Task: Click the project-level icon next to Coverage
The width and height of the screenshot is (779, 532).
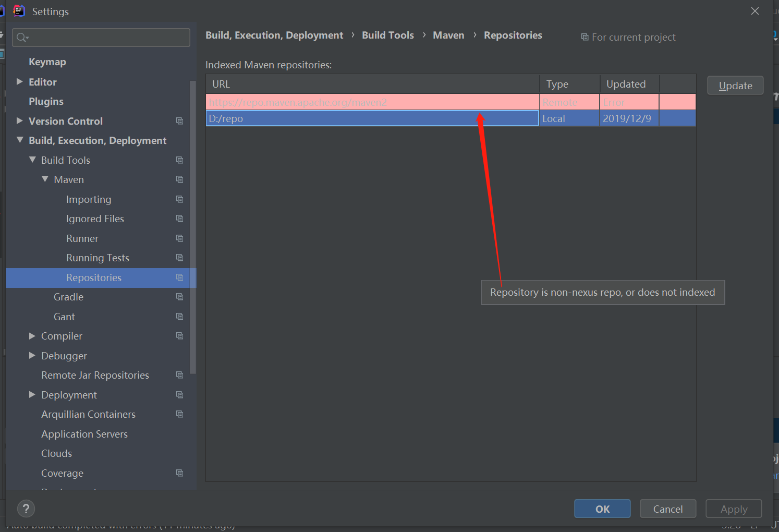Action: coord(180,473)
